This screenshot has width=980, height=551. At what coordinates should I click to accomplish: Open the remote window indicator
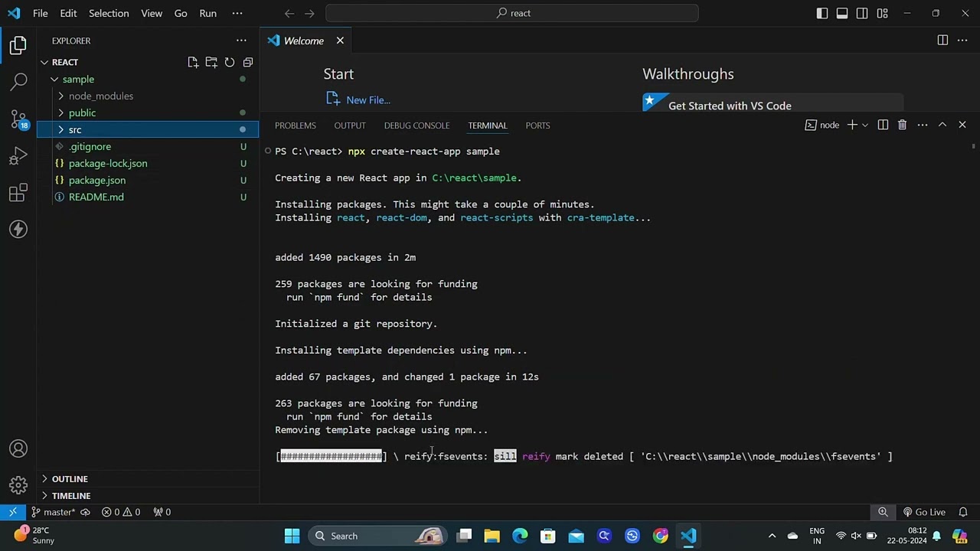[13, 512]
